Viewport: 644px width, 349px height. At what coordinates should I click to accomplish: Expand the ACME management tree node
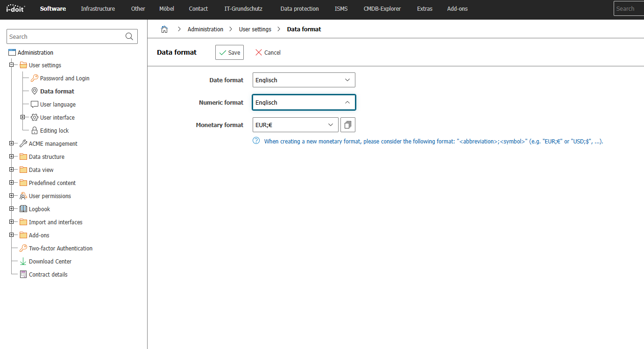11,143
